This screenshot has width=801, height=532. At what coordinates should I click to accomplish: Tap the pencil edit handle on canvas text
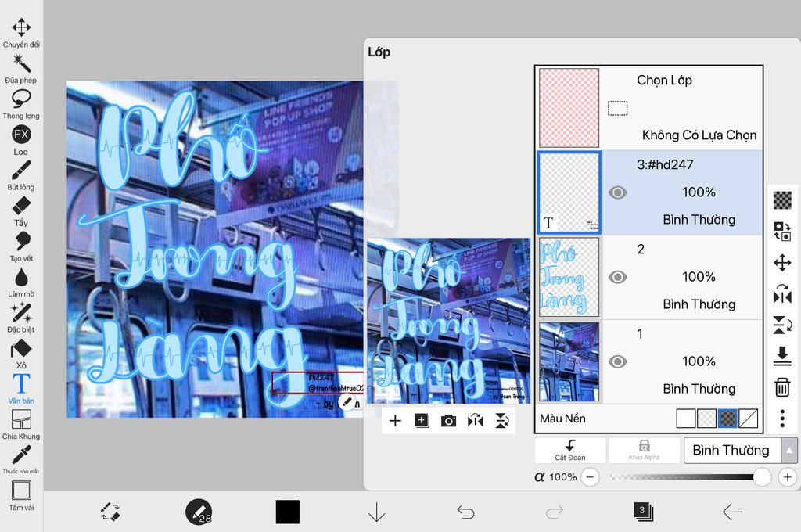coord(347,402)
